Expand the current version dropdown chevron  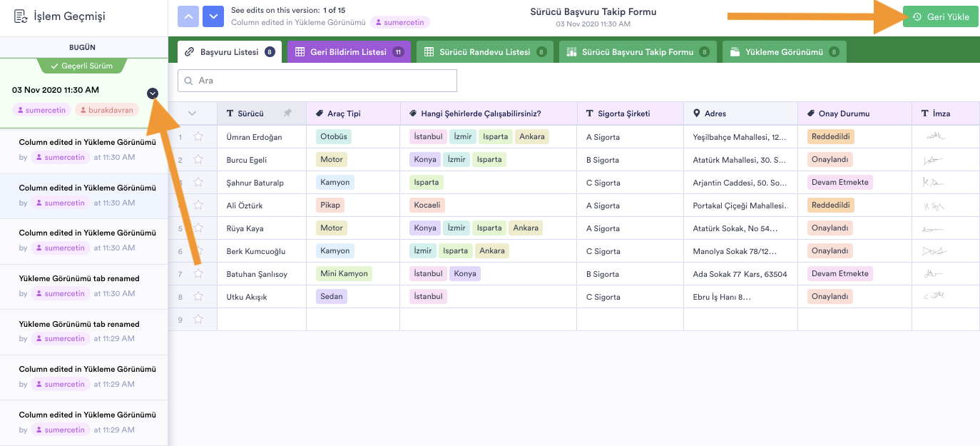153,93
